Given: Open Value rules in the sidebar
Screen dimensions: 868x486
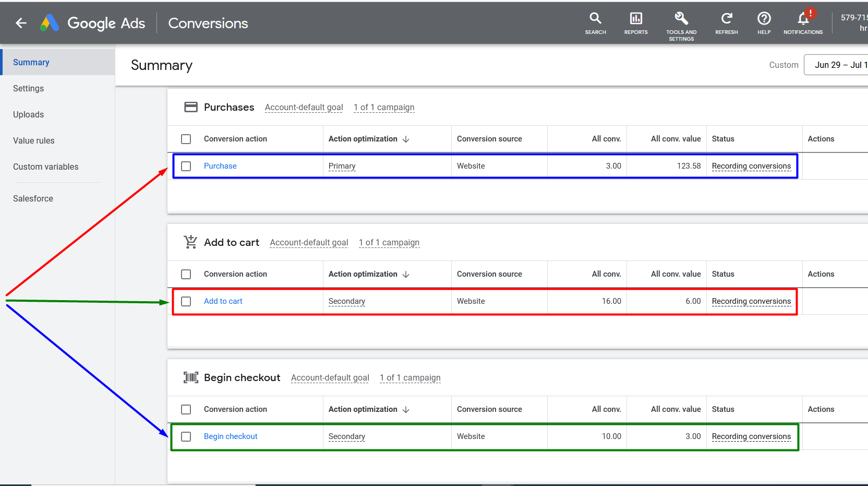Looking at the screenshot, I should point(33,140).
